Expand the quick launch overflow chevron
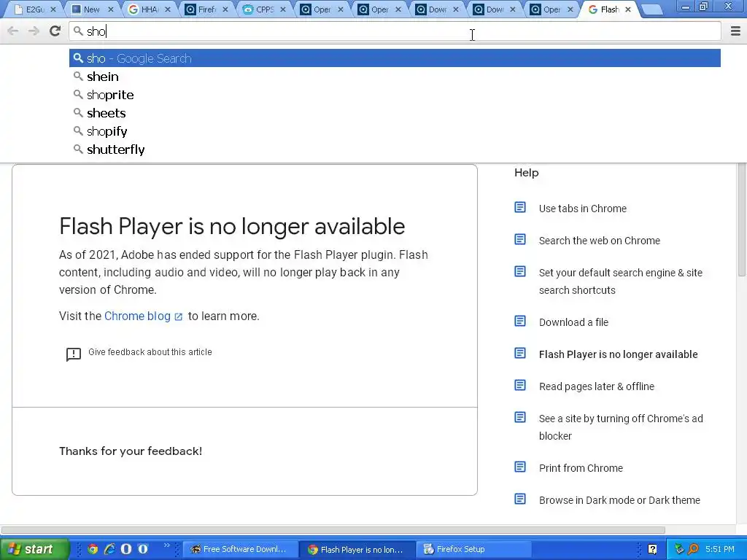The image size is (747, 560). pos(166,545)
